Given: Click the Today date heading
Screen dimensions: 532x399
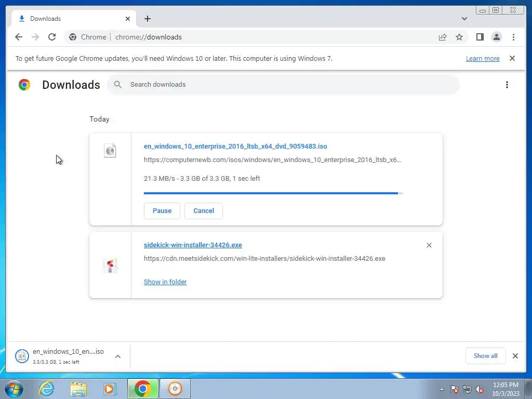Looking at the screenshot, I should coord(99,119).
